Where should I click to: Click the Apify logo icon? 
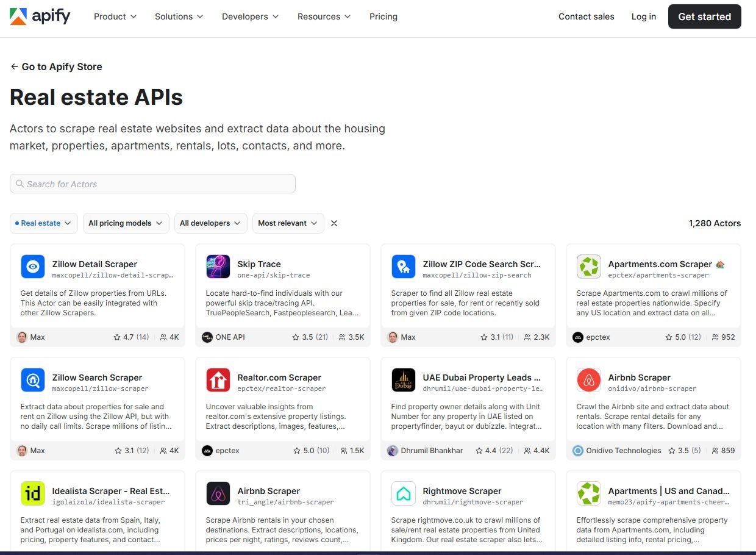(18, 16)
